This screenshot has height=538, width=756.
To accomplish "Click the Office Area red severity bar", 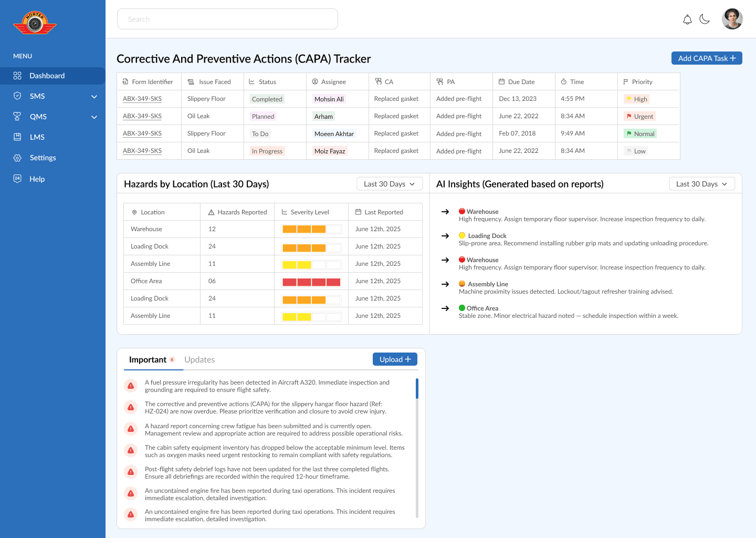I will point(311,281).
